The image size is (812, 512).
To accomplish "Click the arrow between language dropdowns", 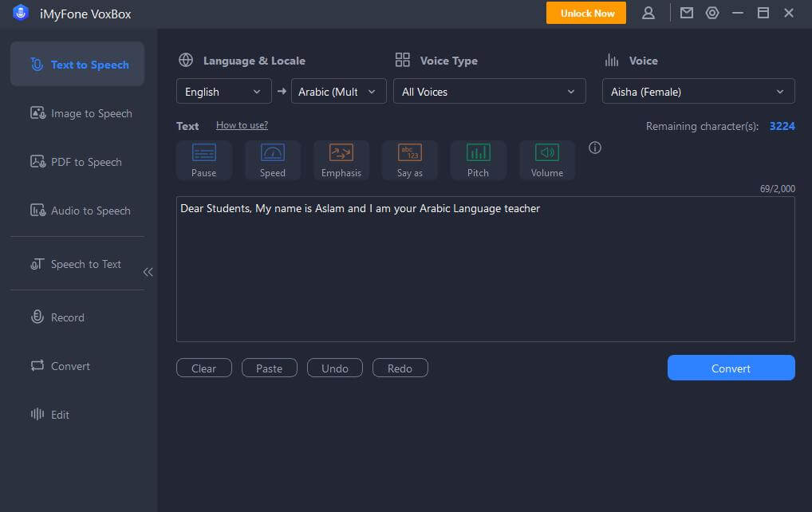I will coord(282,92).
